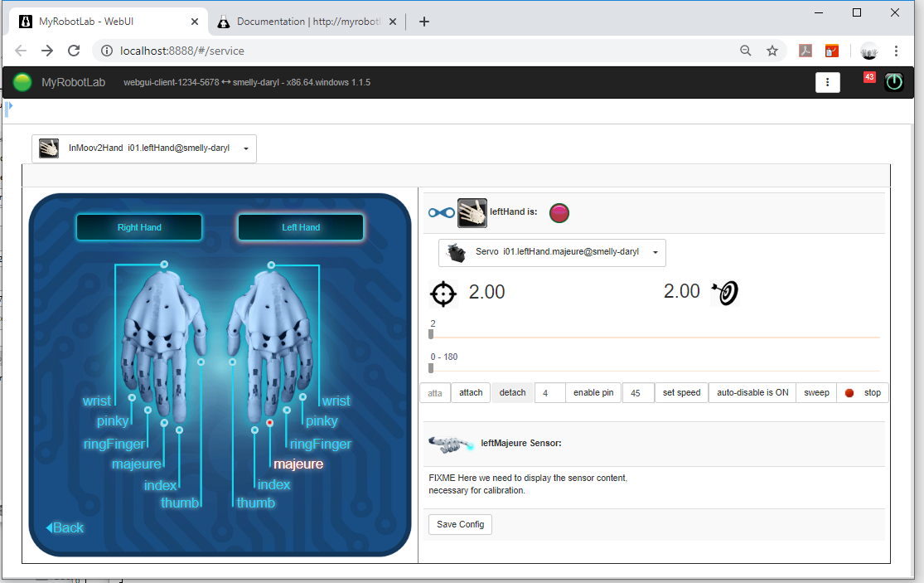Viewport: 924px width, 583px height.
Task: Select right hand index label
Action: (160, 486)
